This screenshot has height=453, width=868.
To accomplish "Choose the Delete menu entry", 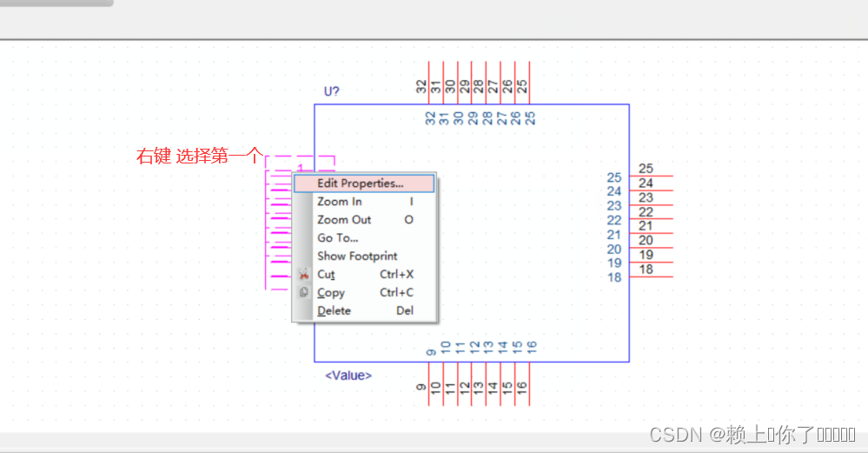I will point(364,311).
